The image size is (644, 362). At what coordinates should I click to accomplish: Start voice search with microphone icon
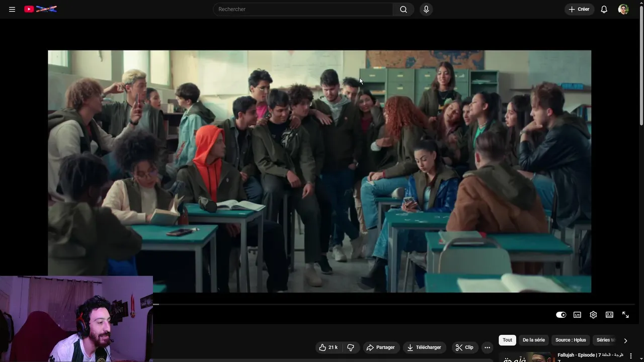(x=426, y=9)
